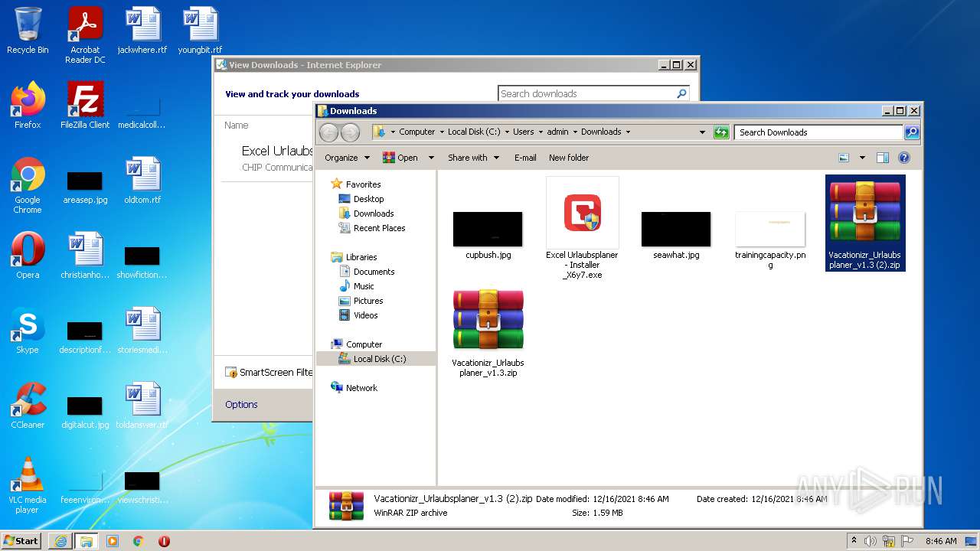Select Excel Urlaubsplaner Installer exe icon

click(582, 213)
